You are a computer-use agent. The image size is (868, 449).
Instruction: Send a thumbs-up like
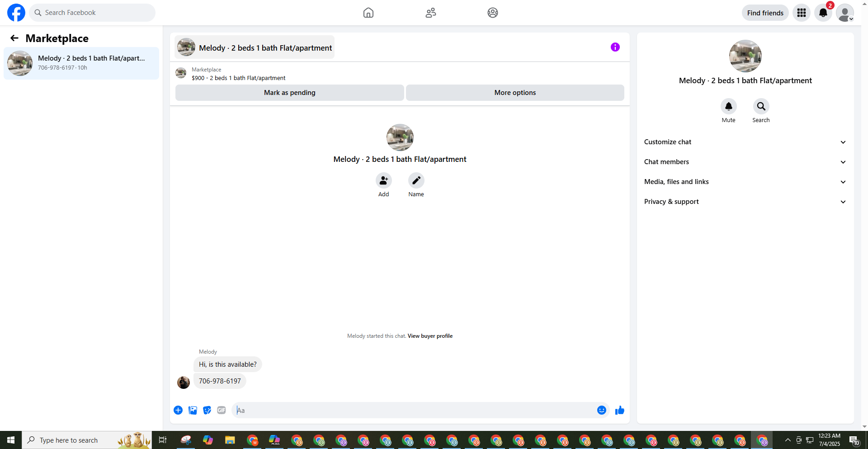[x=620, y=410]
